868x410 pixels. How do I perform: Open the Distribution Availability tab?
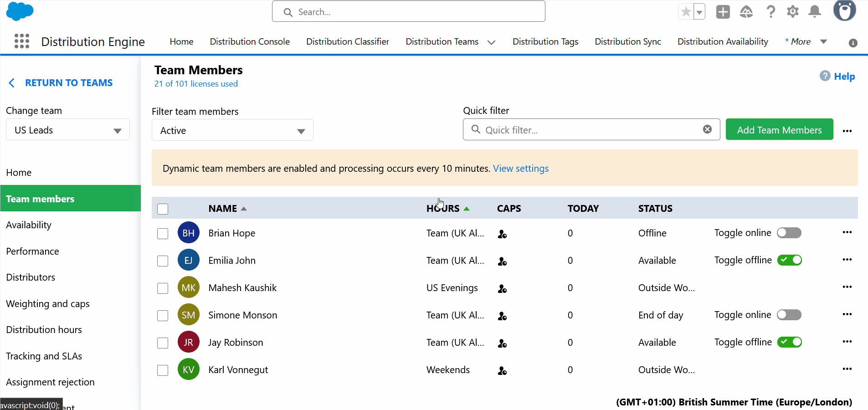[x=723, y=41]
